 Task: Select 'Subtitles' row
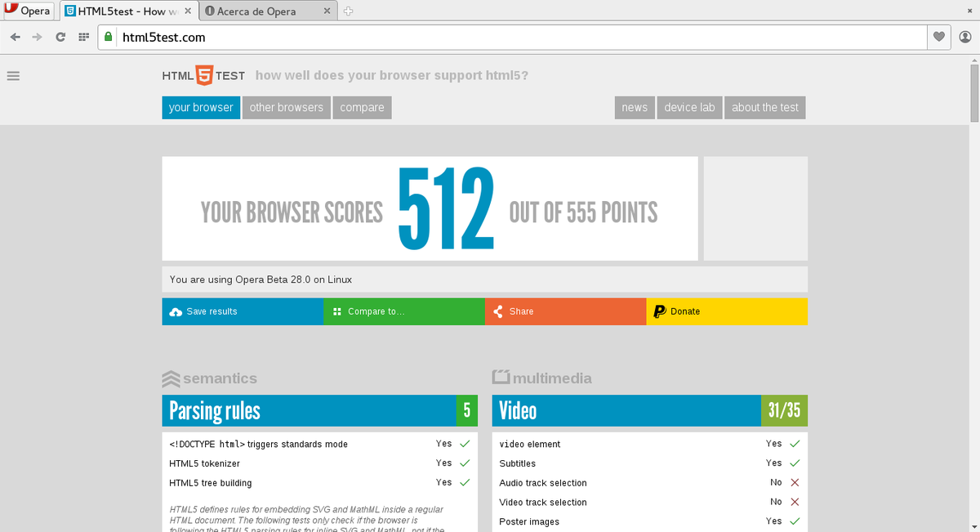point(650,463)
